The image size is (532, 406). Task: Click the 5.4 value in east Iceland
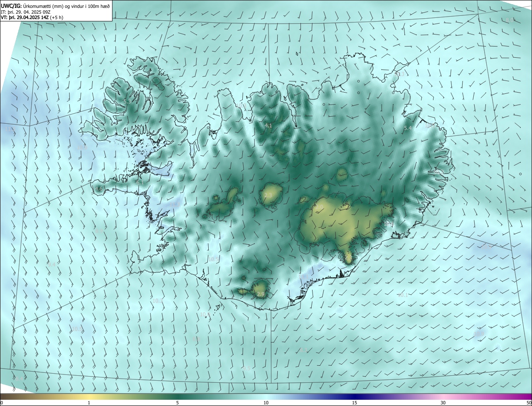coord(408,129)
